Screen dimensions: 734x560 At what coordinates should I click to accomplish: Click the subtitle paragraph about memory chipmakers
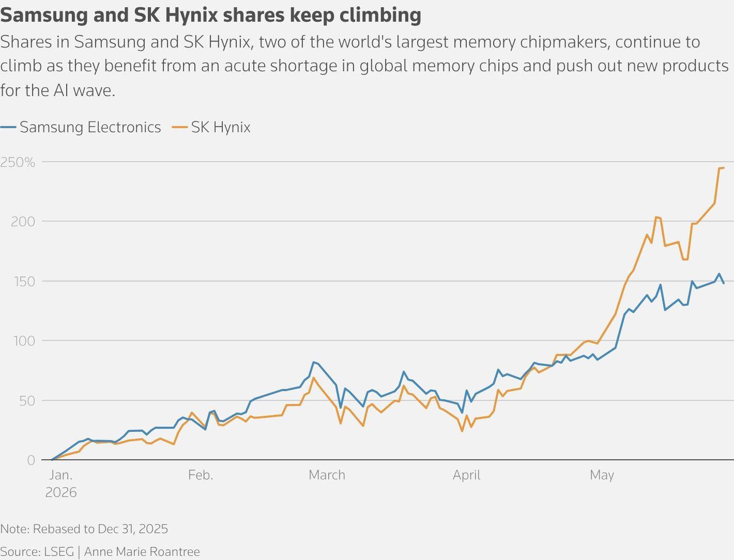(x=364, y=66)
